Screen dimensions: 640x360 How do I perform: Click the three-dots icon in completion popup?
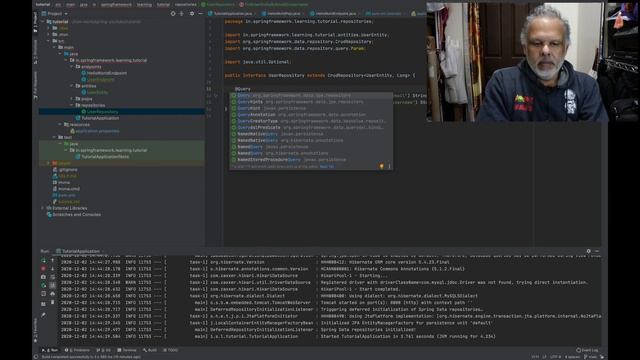[389, 166]
